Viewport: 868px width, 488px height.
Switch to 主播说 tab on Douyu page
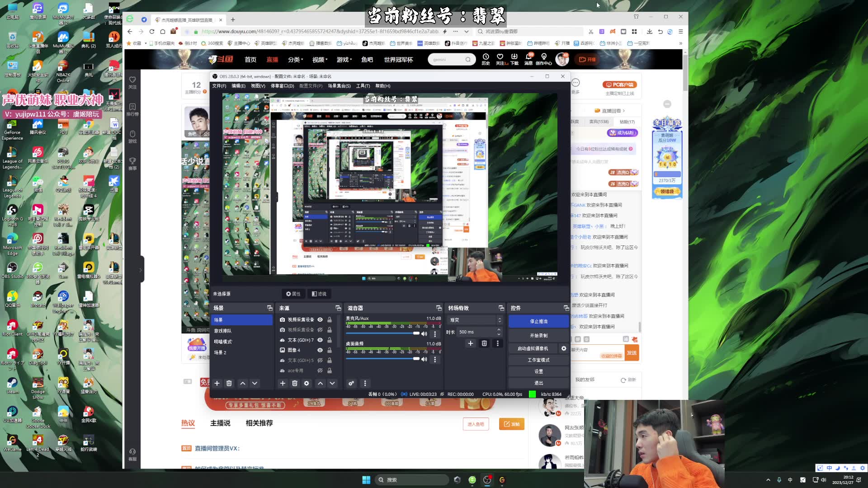(220, 423)
